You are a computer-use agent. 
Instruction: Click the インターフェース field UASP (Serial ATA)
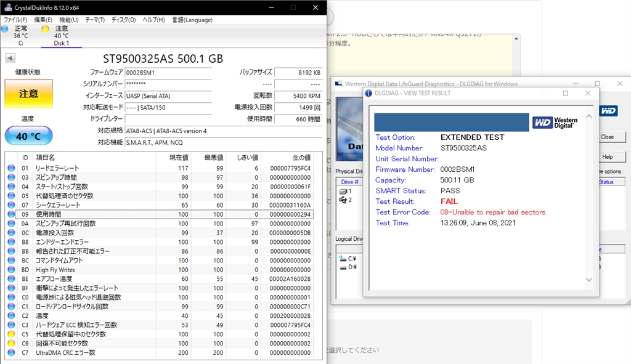168,95
